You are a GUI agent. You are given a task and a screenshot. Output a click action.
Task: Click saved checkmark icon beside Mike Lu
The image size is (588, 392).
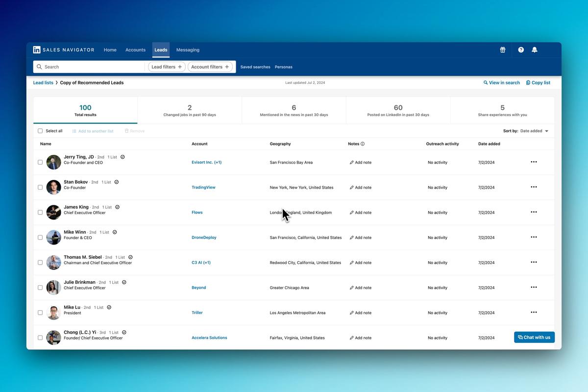109,307
